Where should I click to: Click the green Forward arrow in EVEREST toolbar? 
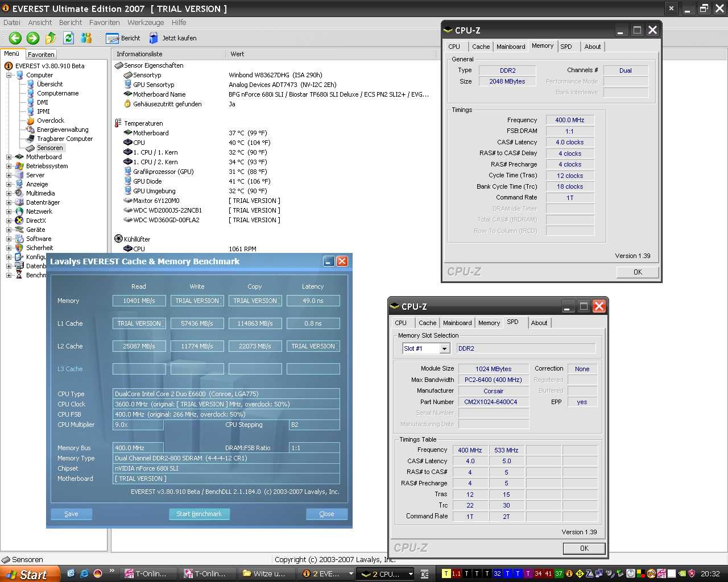point(33,38)
